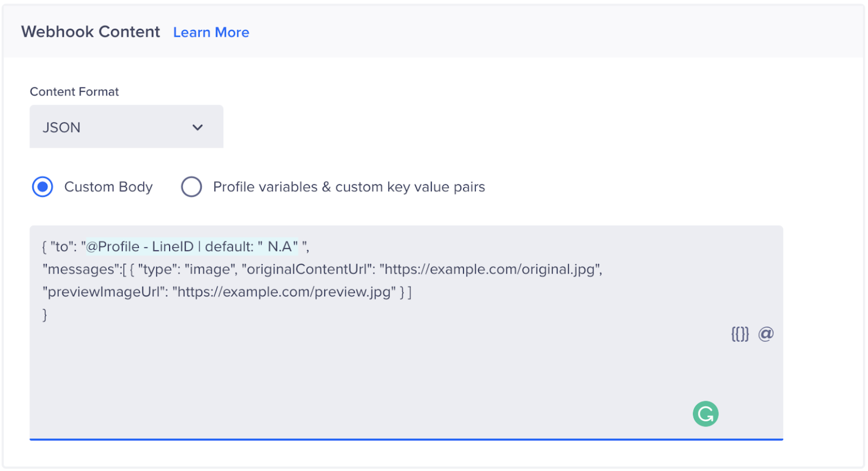Open the JSON Content Format dropdown
Screen dimensions: 868x471
tap(126, 127)
